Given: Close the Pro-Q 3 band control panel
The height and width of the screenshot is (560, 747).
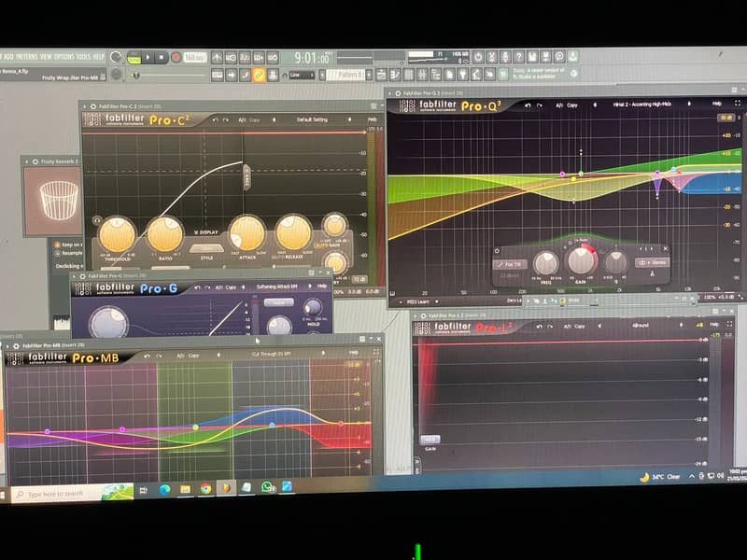Looking at the screenshot, I should [x=666, y=248].
